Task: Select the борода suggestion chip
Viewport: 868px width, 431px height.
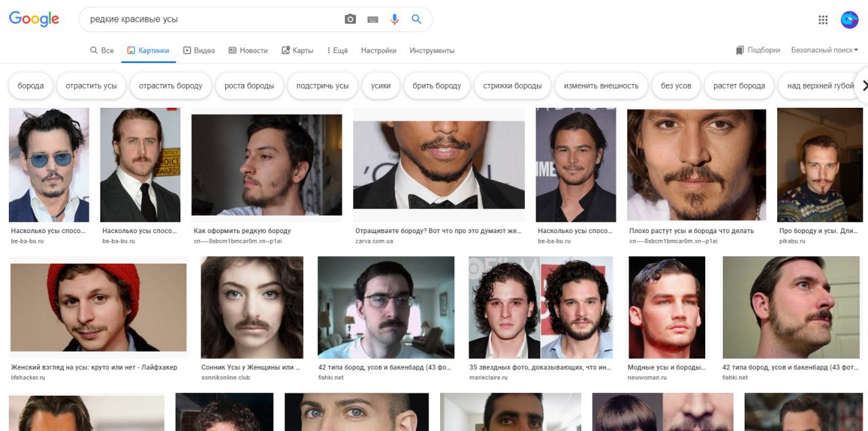Action: click(31, 86)
